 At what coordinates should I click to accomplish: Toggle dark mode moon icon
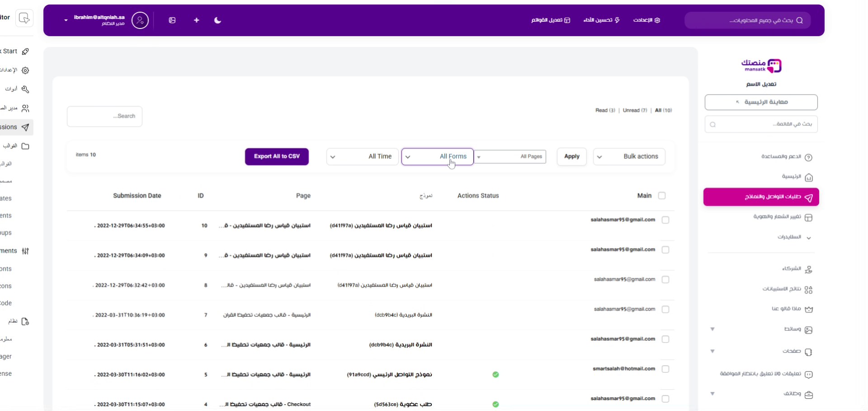click(x=217, y=20)
